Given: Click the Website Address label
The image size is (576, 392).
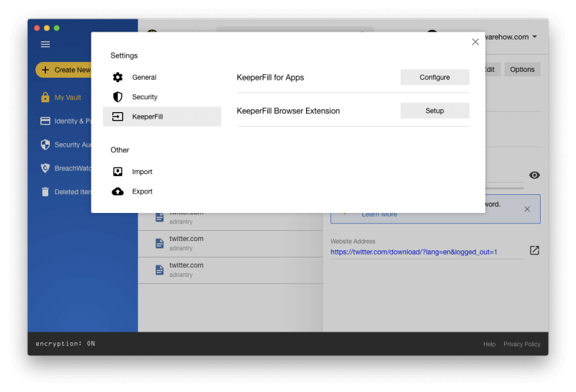Looking at the screenshot, I should pyautogui.click(x=353, y=241).
